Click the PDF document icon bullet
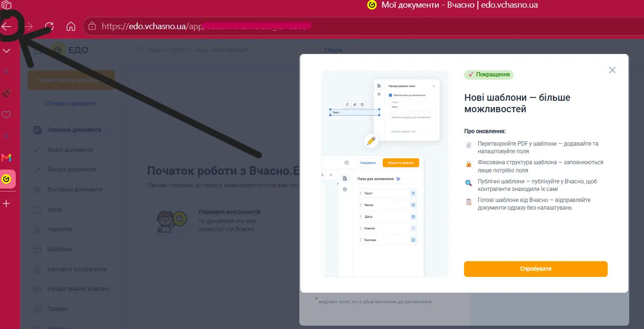The width and height of the screenshot is (644, 329). click(469, 145)
